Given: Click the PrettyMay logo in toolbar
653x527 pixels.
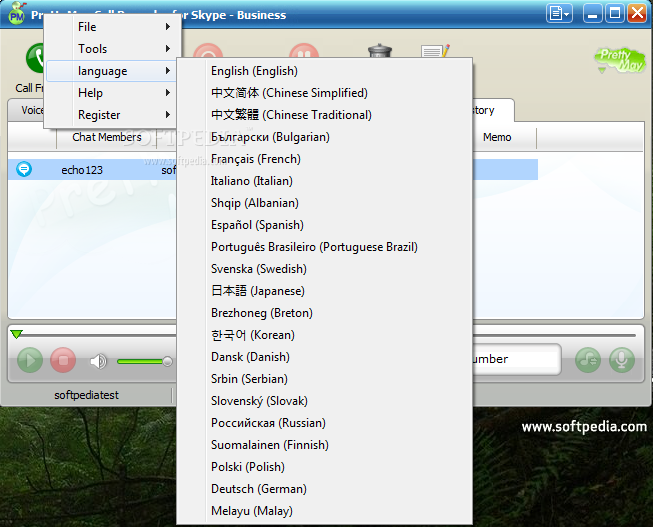Looking at the screenshot, I should pos(620,60).
